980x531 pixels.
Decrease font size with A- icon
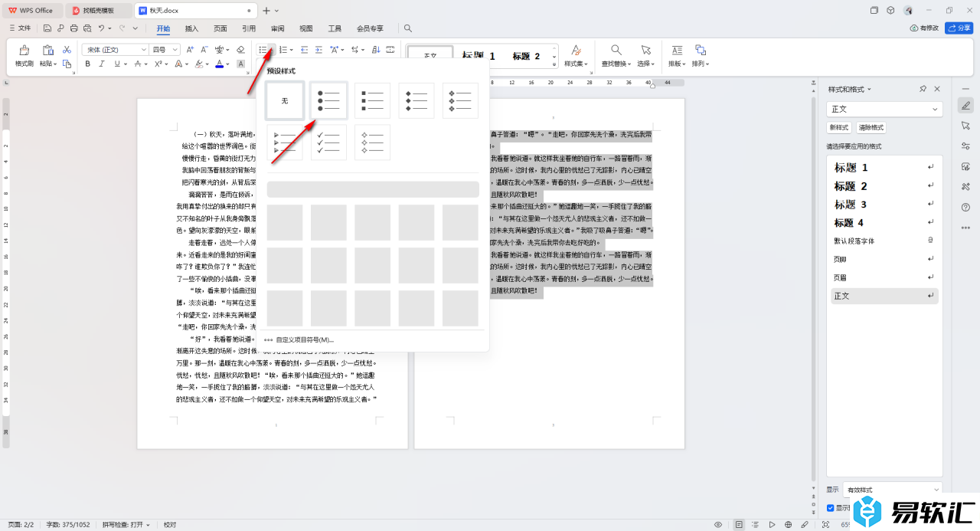[205, 49]
